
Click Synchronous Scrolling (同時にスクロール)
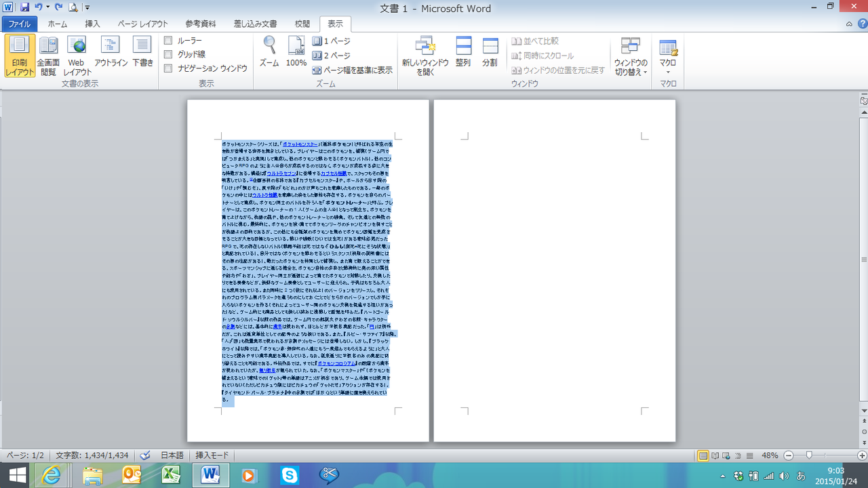(542, 56)
